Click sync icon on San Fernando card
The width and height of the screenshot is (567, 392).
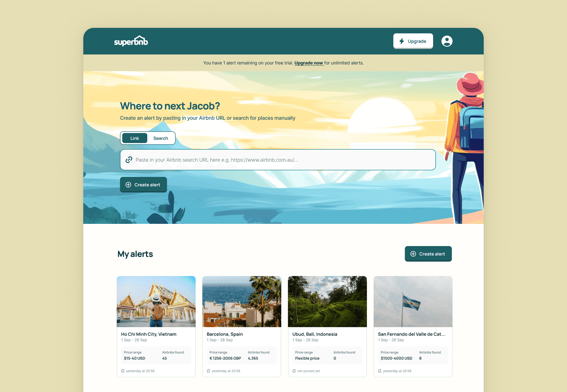pyautogui.click(x=379, y=371)
